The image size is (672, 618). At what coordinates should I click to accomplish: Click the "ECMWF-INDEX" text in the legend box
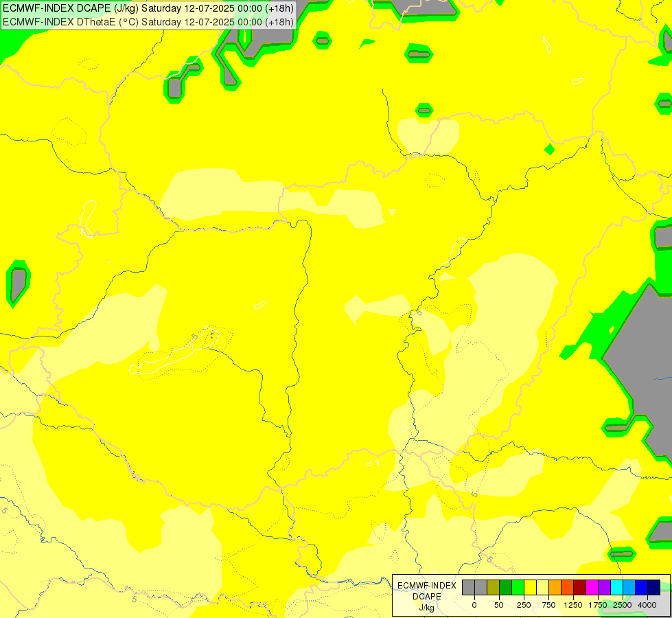pos(427,586)
